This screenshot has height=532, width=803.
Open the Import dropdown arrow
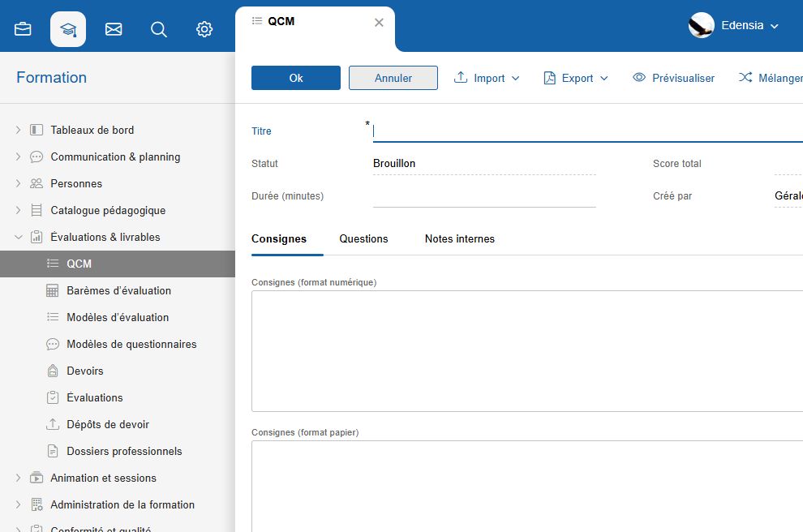516,79
